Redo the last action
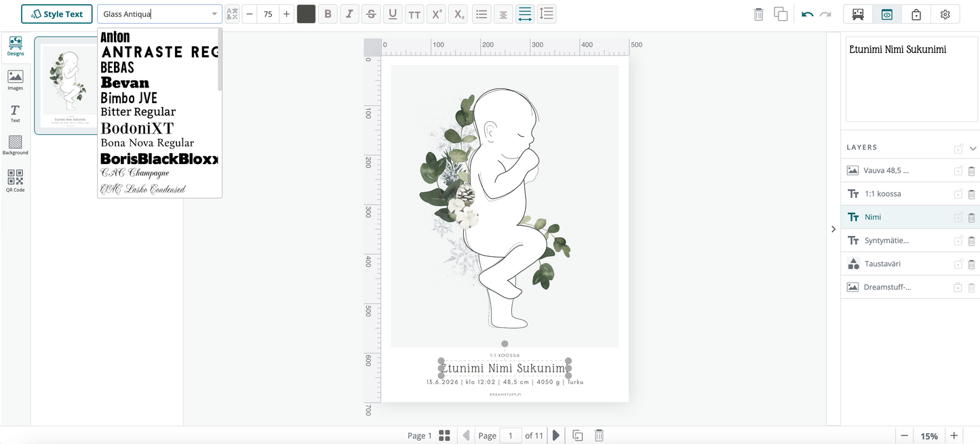Screen dimensions: 980x444 click(825, 14)
